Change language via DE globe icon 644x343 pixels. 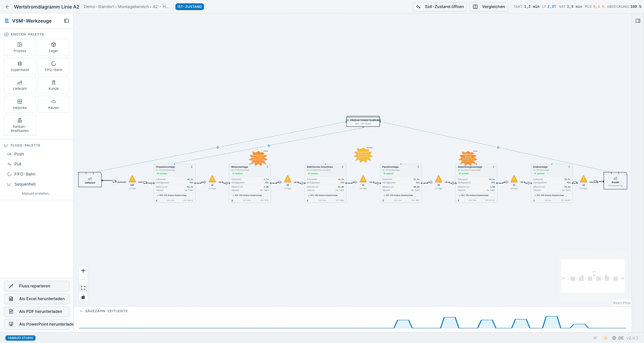point(618,338)
